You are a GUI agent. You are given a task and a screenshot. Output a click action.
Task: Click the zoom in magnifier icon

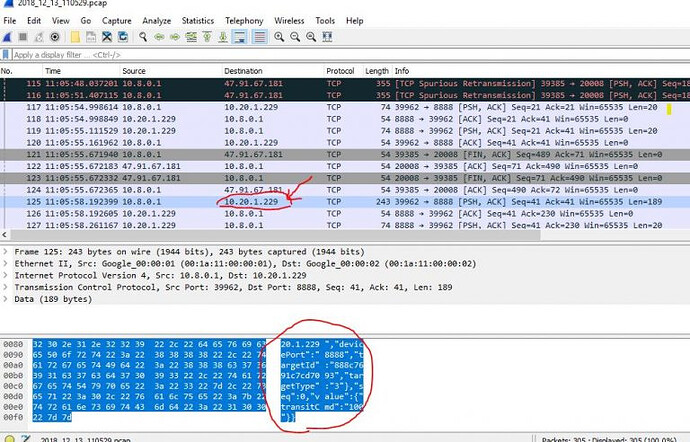(278, 37)
